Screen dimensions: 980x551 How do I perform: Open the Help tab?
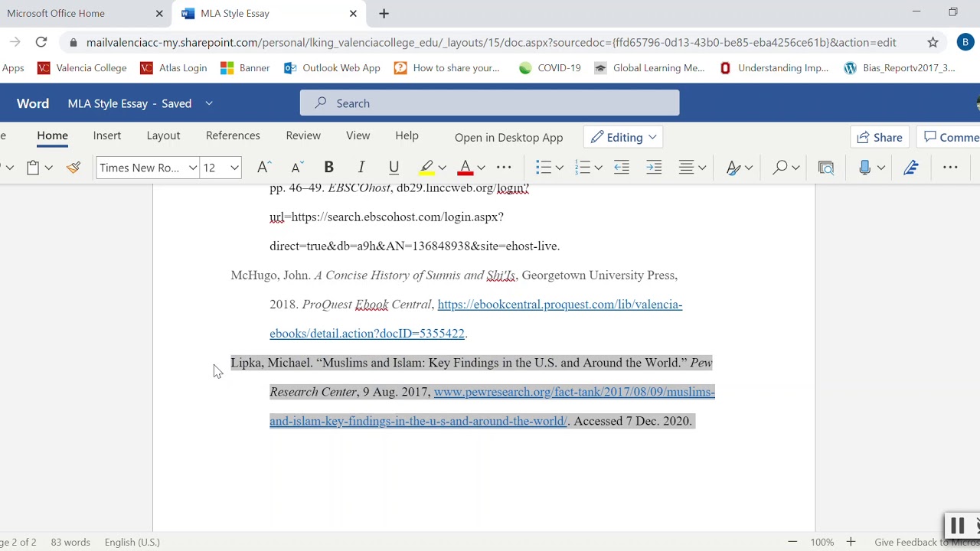point(407,135)
